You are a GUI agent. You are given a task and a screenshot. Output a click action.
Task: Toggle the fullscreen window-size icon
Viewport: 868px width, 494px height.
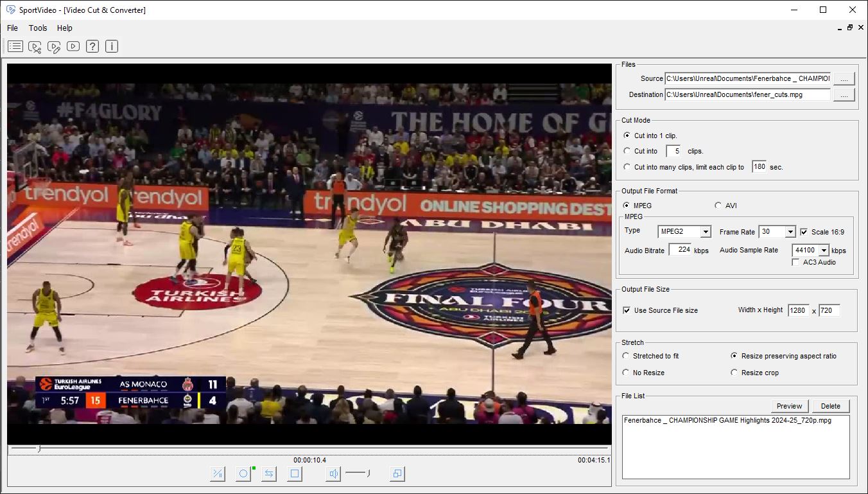(x=397, y=474)
